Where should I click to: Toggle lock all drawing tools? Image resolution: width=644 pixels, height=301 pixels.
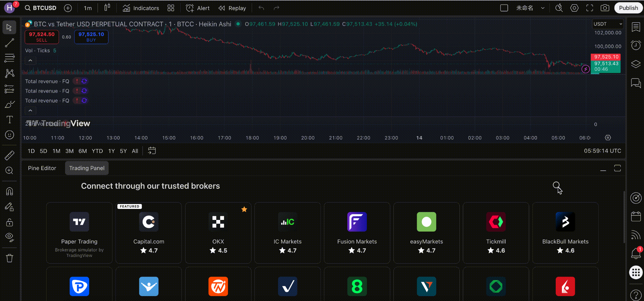(x=9, y=222)
